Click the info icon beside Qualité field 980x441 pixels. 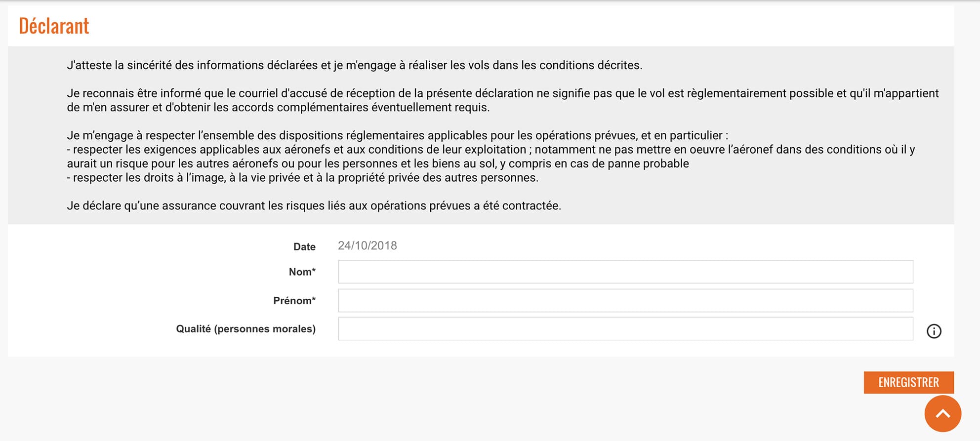pos(934,331)
